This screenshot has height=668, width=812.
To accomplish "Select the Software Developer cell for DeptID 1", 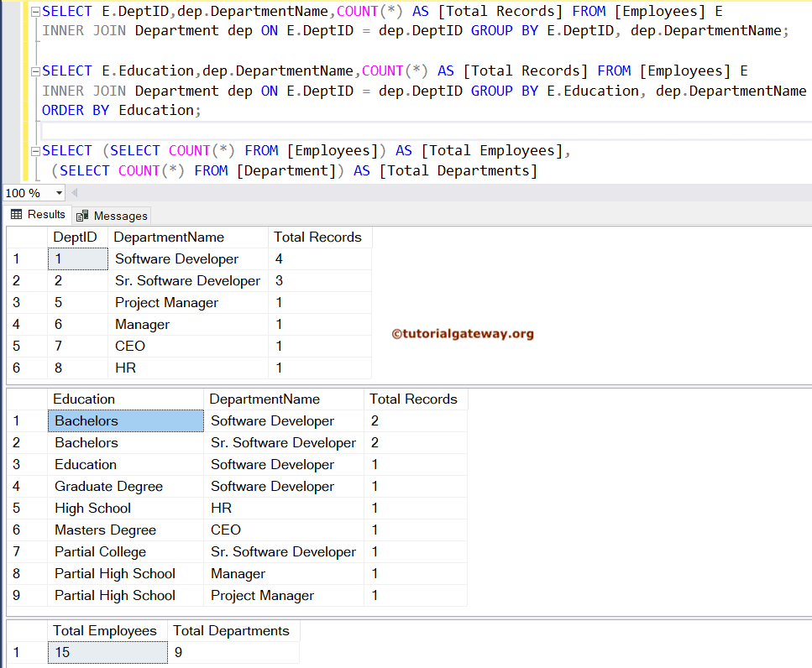I will [x=188, y=258].
